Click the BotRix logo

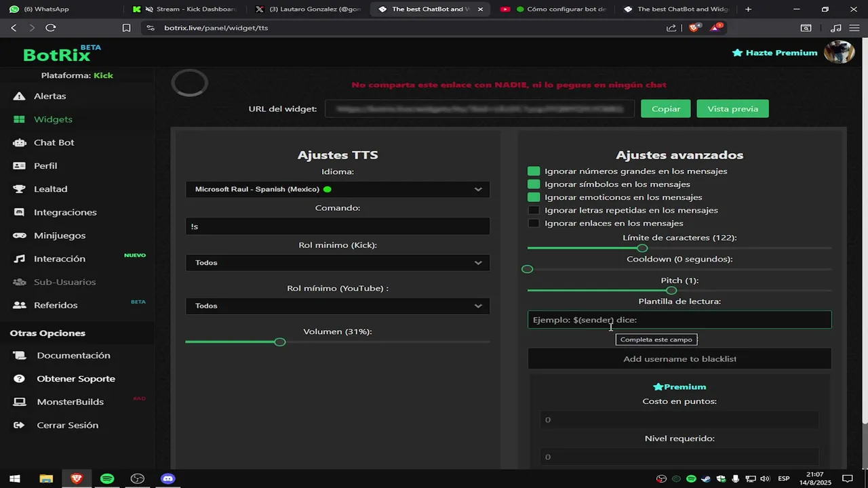62,54
